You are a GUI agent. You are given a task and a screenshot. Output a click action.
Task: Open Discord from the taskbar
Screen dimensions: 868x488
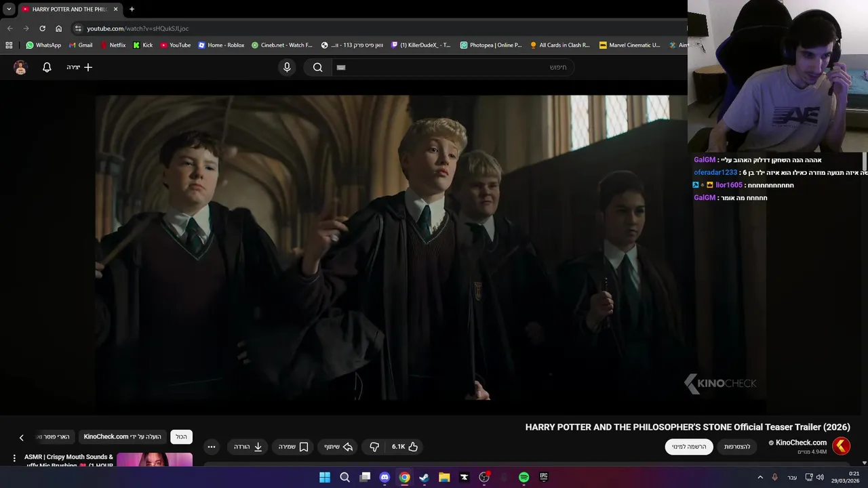(x=384, y=477)
